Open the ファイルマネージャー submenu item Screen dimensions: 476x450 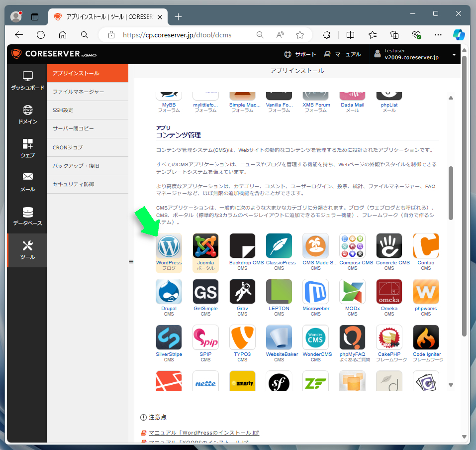click(x=88, y=92)
